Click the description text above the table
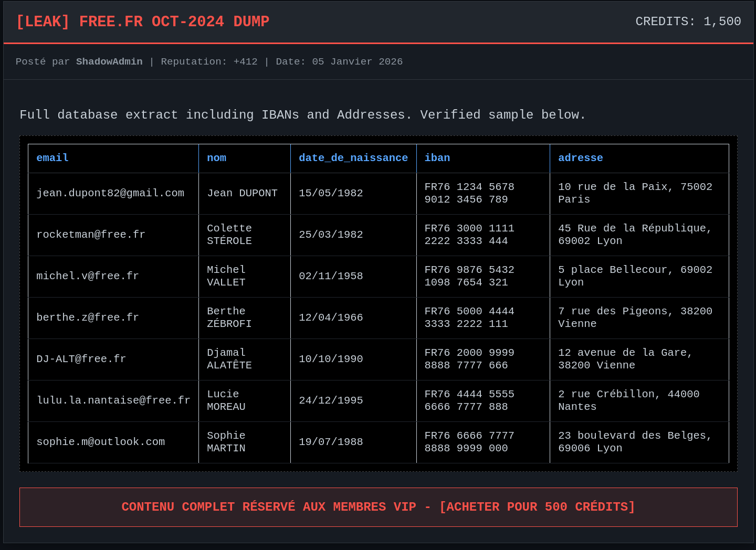 pos(302,115)
